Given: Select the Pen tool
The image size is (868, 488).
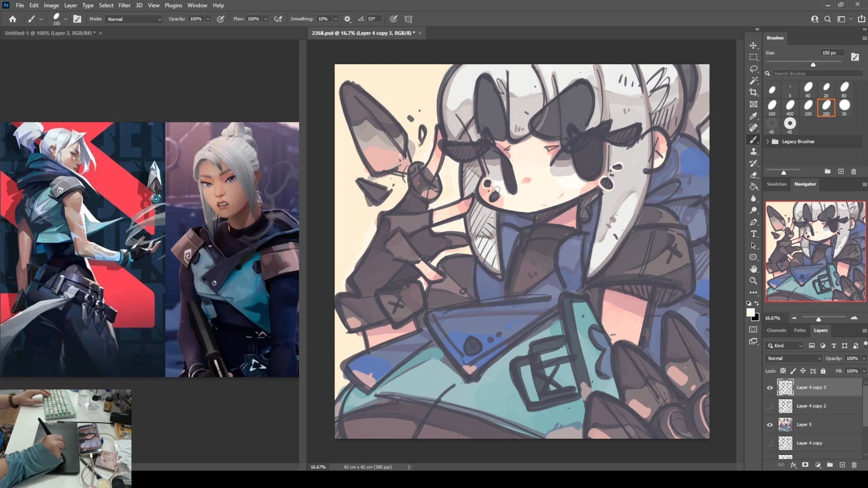Looking at the screenshot, I should click(753, 222).
